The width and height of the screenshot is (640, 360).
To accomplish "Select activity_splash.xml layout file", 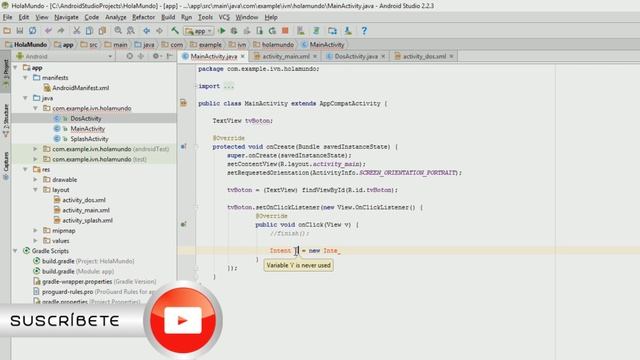I will pos(87,220).
